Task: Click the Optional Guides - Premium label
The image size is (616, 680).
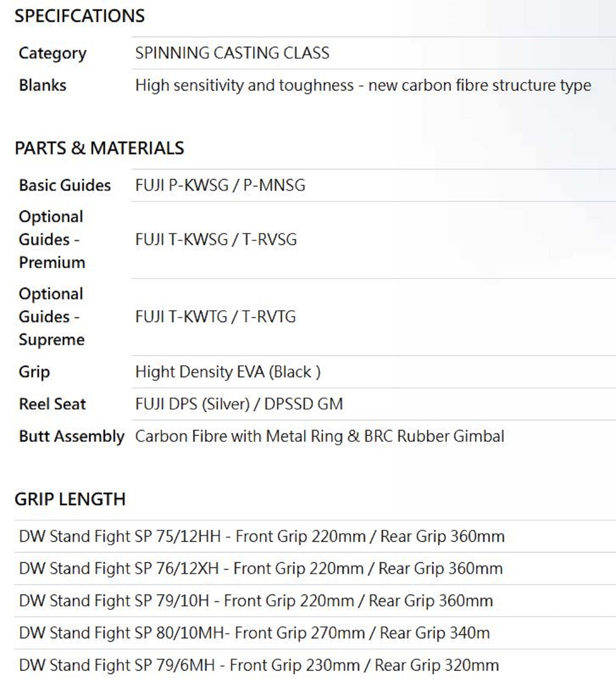Action: click(52, 240)
